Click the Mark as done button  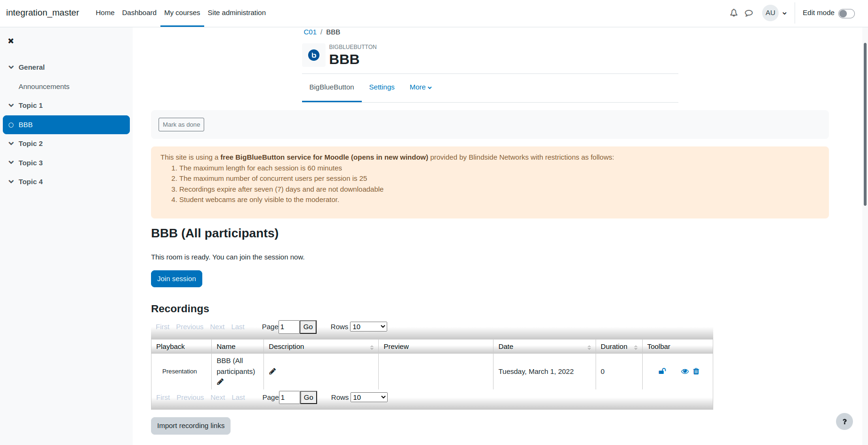pos(181,125)
